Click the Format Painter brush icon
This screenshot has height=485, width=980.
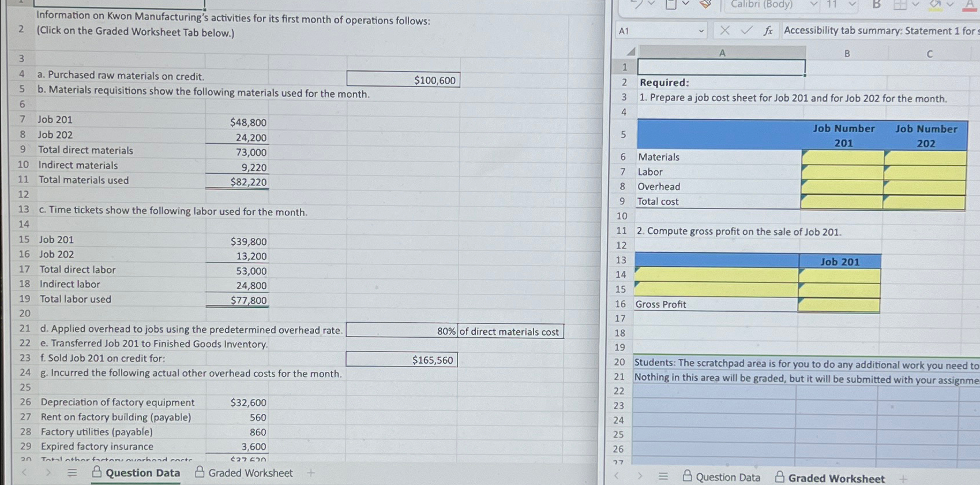click(705, 3)
